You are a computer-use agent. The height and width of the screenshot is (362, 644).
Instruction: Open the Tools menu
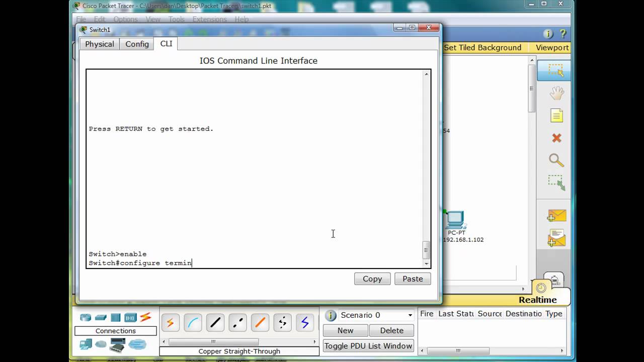(x=176, y=19)
